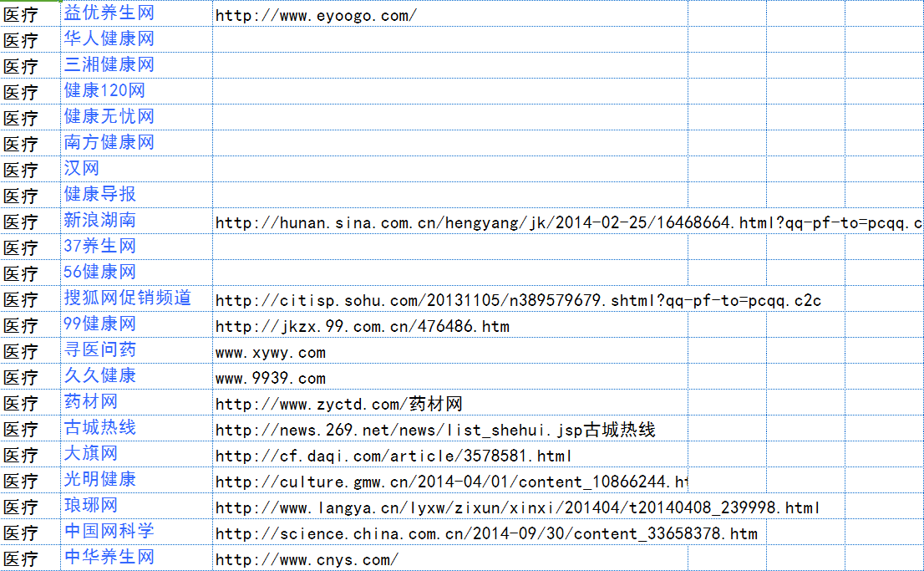Select the 寻医问药 link
Screen dimensions: 924x571
coord(99,349)
